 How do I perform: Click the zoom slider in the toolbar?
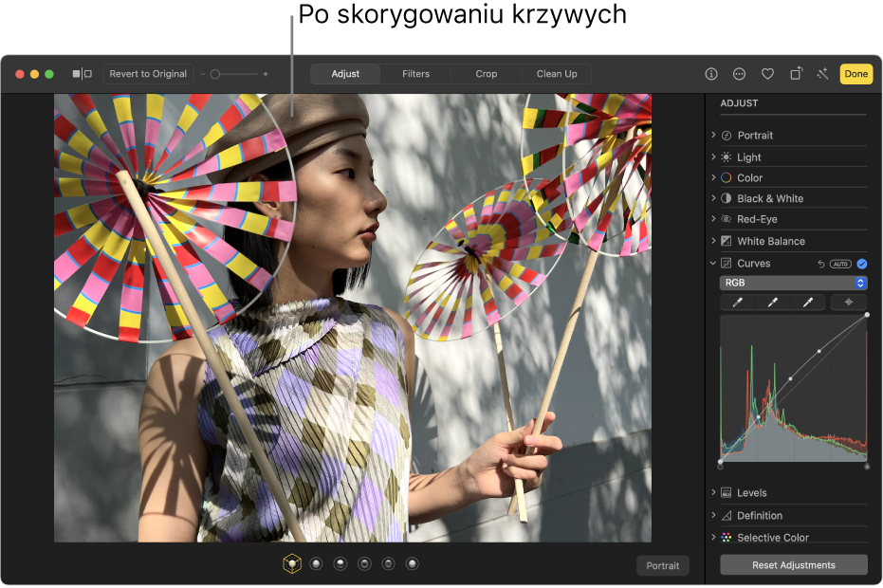(238, 74)
